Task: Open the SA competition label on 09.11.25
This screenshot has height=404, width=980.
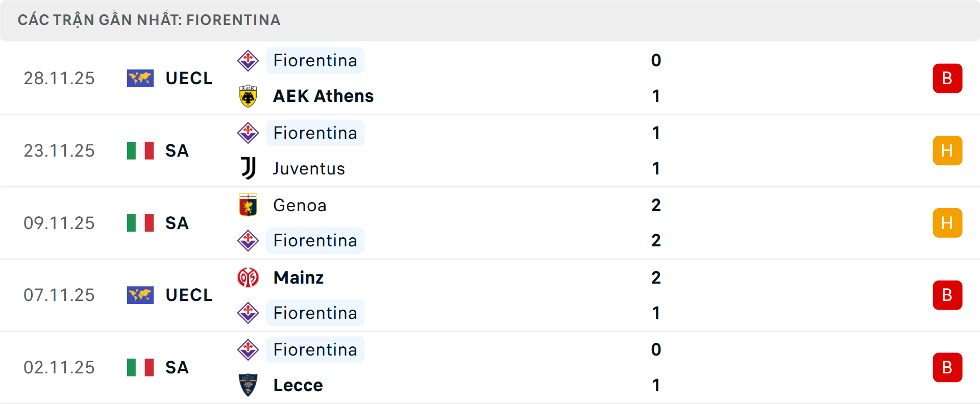Action: pyautogui.click(x=177, y=222)
